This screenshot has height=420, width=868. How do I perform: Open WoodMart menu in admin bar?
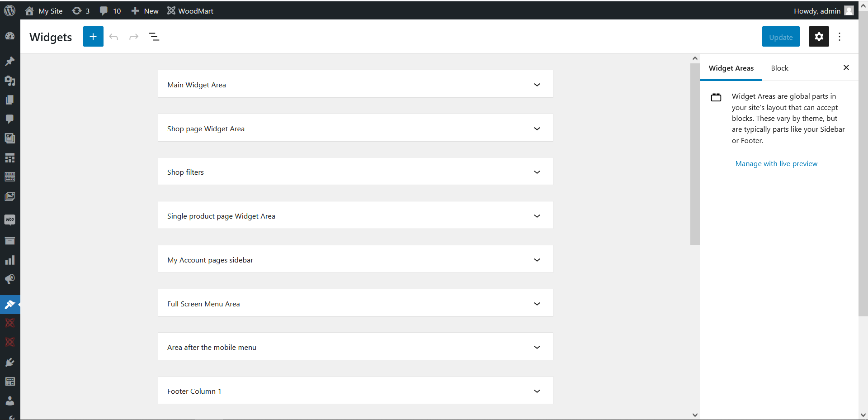point(190,11)
